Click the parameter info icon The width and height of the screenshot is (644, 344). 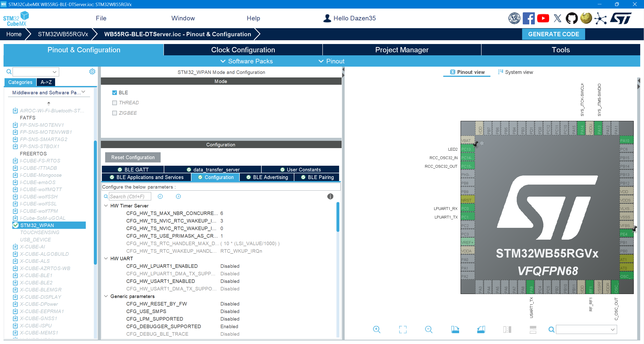(x=330, y=196)
